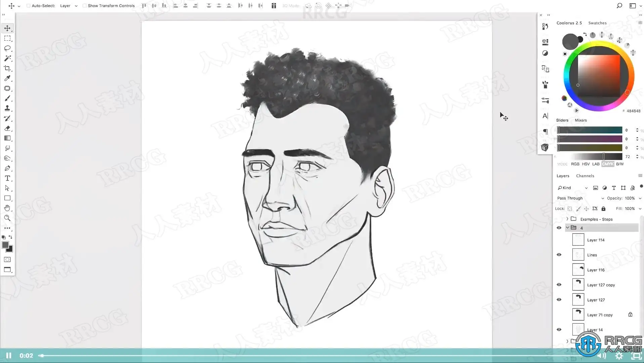Hide Layer 127 visibility eye

(x=559, y=300)
